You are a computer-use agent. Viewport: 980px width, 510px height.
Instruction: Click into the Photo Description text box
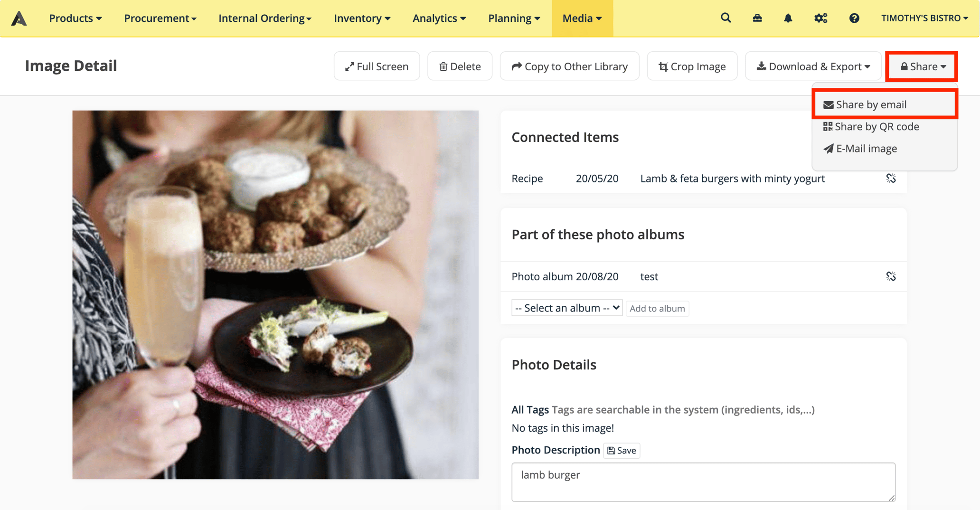(703, 482)
